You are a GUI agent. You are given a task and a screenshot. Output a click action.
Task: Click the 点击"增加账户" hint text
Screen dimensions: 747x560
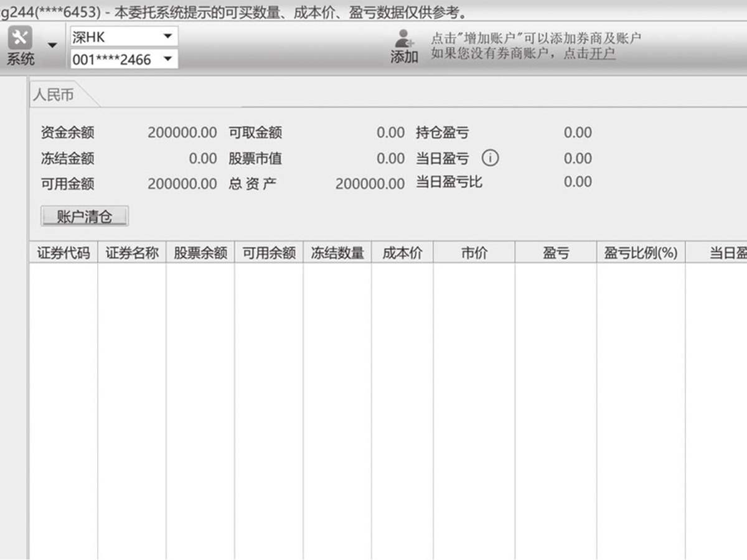pos(536,39)
